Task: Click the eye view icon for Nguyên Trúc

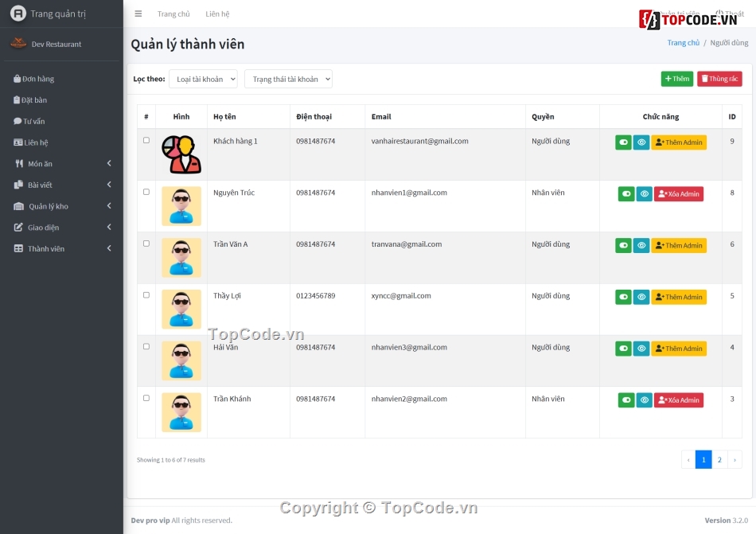Action: 644,194
